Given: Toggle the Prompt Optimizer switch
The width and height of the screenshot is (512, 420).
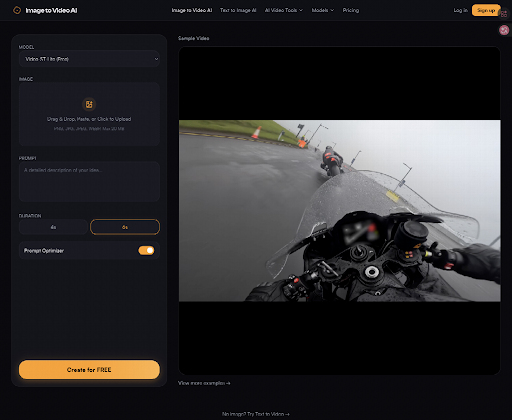Looking at the screenshot, I should pyautogui.click(x=146, y=250).
